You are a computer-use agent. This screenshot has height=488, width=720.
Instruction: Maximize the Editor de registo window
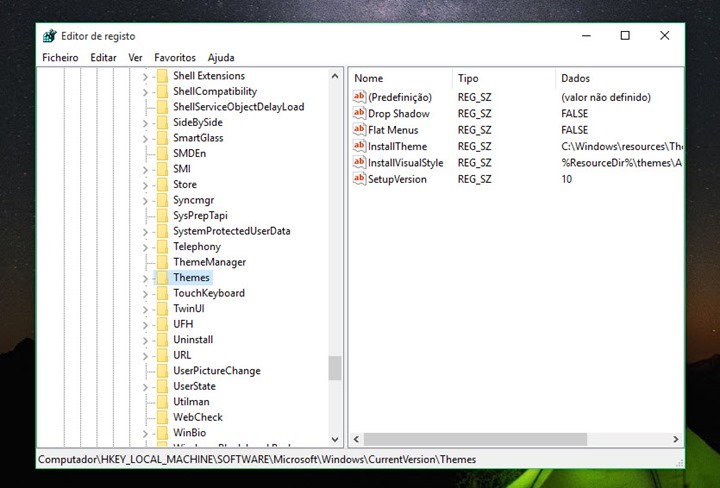coord(625,36)
